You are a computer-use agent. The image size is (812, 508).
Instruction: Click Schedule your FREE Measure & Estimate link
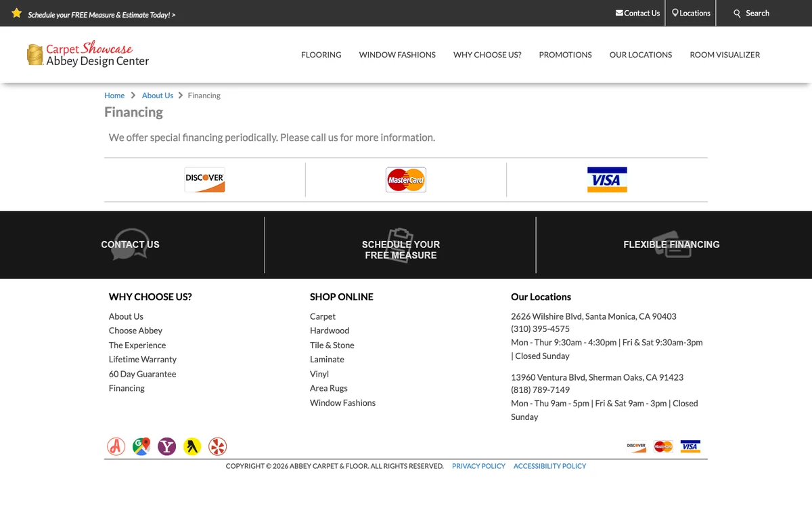[101, 14]
